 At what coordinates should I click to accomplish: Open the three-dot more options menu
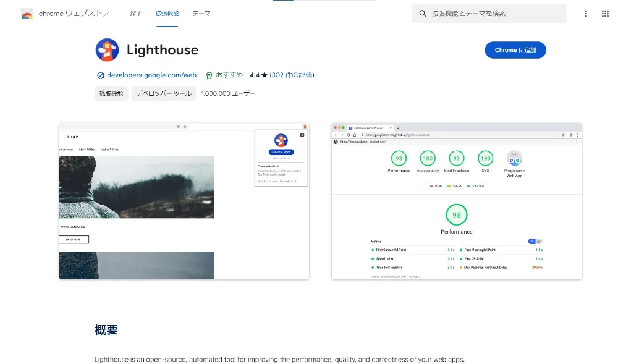[586, 14]
